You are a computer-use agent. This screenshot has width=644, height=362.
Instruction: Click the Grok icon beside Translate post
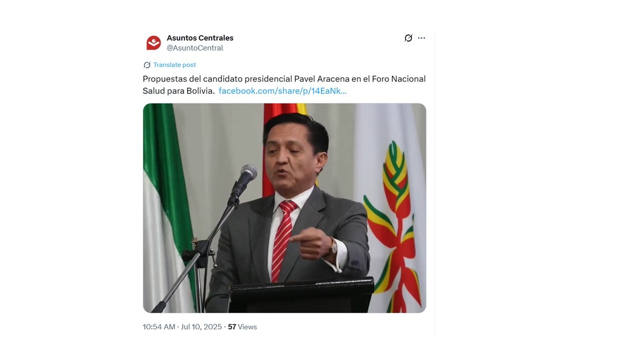(147, 65)
